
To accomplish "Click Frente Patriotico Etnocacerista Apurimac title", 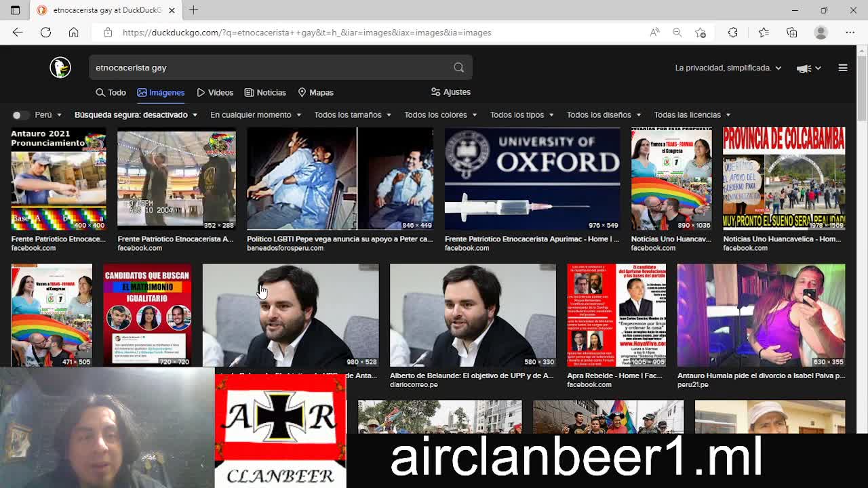I will coord(532,239).
